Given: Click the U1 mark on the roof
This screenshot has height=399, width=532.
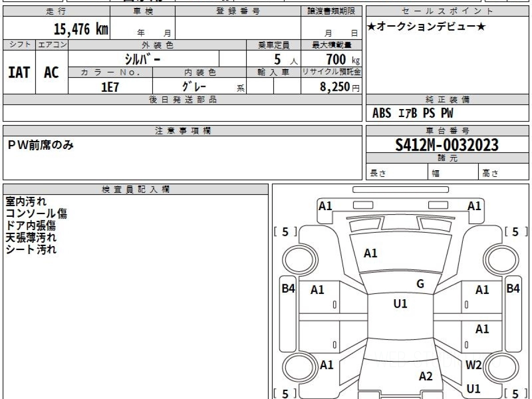Looking at the screenshot, I should click(x=400, y=304).
